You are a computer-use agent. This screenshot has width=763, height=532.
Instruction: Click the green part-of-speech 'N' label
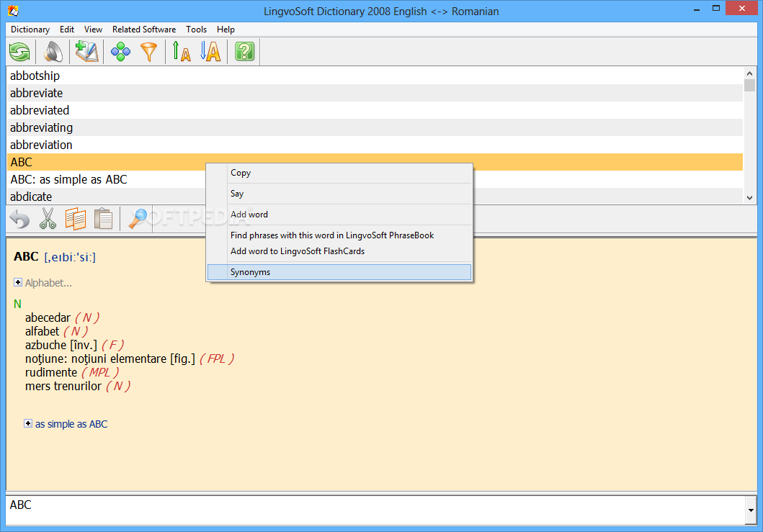[x=17, y=304]
